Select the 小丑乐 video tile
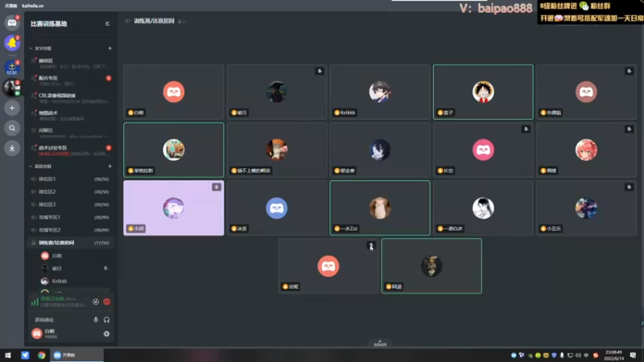Viewport: 644px width, 362px height. 586,208
